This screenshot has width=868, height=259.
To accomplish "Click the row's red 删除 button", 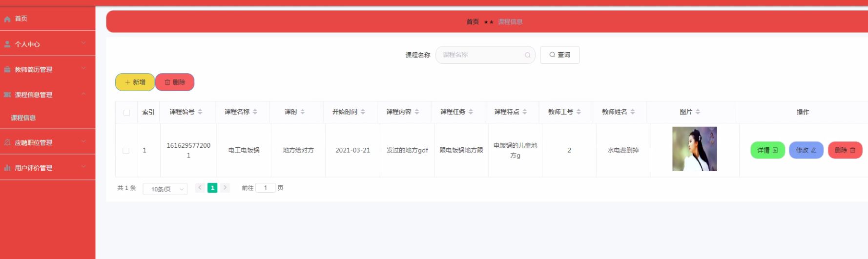I will tap(845, 150).
